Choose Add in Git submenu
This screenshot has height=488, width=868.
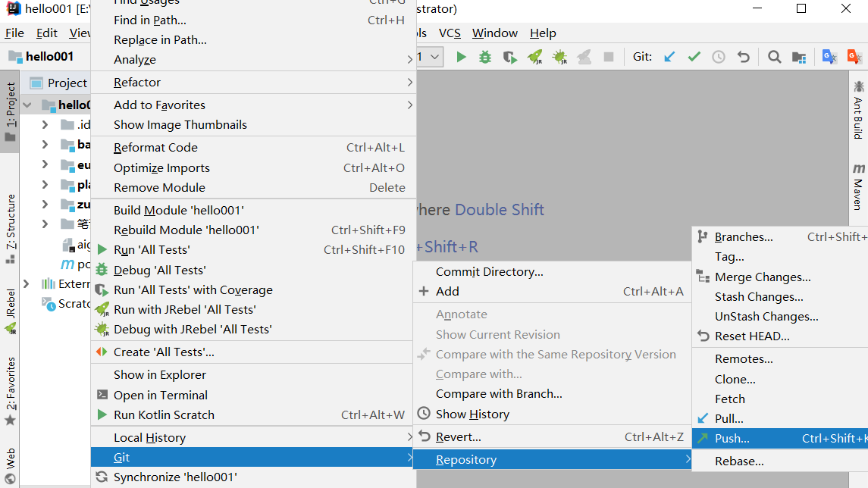click(553, 292)
